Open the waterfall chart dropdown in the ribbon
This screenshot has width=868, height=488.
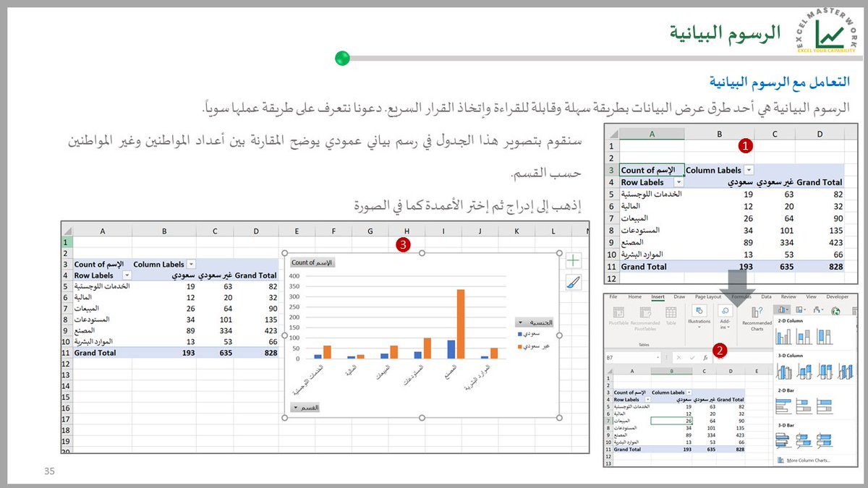coord(818,309)
